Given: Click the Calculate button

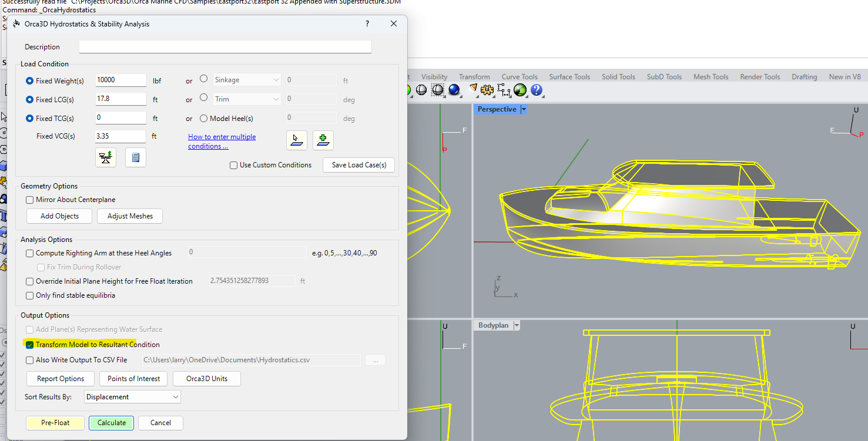Looking at the screenshot, I should pyautogui.click(x=112, y=423).
